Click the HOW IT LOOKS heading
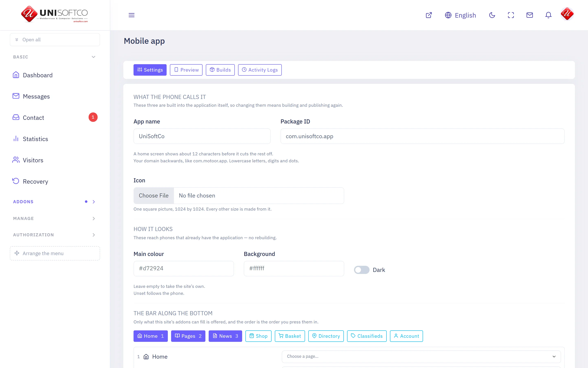 (153, 229)
